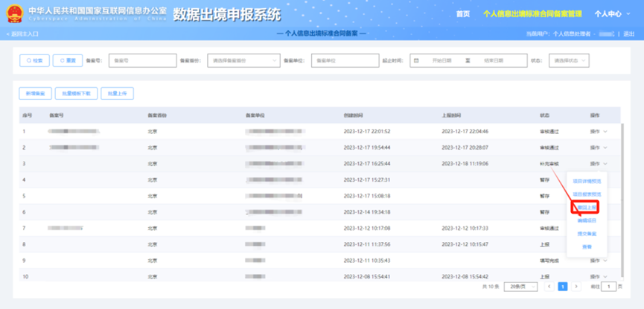Click the 检索 search button
Viewport: 644px width, 309px height.
tap(34, 60)
